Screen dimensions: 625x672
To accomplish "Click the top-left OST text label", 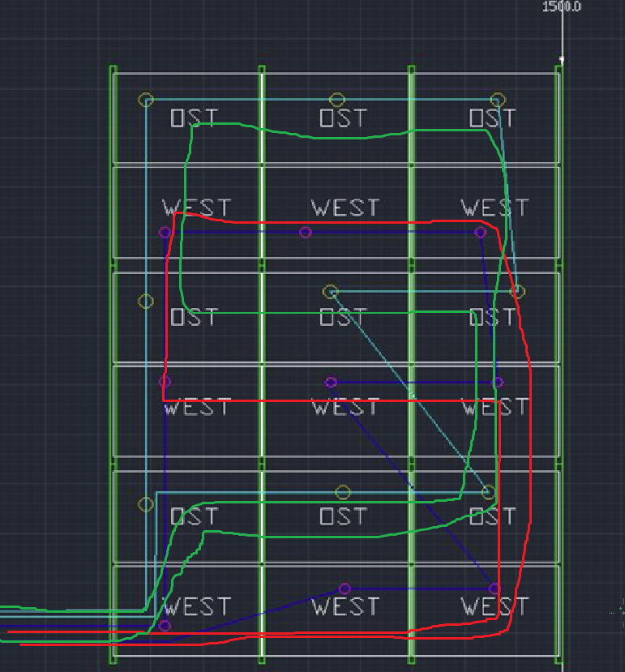I will 195,118.
